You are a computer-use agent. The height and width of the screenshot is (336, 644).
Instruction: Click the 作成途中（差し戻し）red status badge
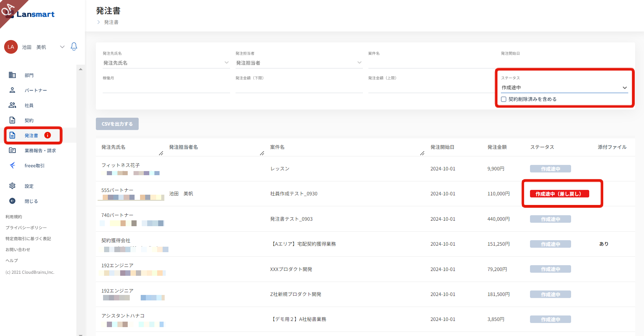(559, 194)
